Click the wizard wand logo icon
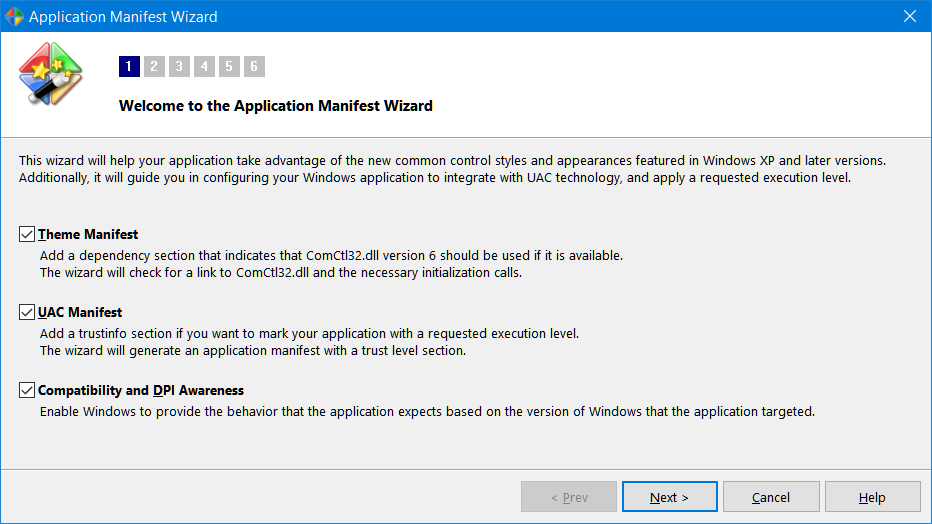The width and height of the screenshot is (932, 524). [51, 74]
